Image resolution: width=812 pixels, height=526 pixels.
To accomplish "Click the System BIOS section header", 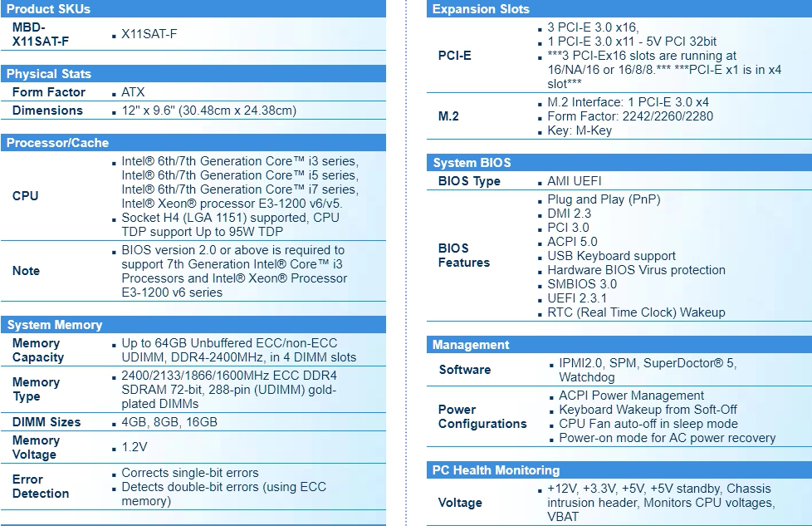I will click(x=472, y=163).
